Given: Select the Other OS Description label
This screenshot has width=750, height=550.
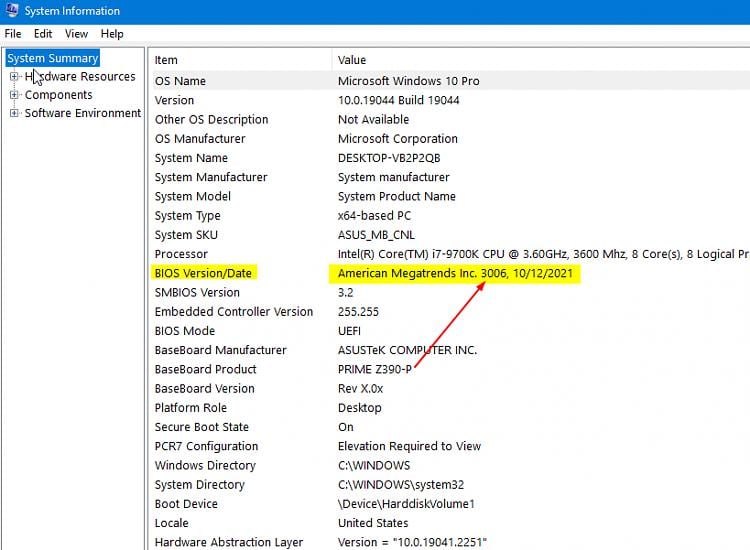Looking at the screenshot, I should point(211,120).
